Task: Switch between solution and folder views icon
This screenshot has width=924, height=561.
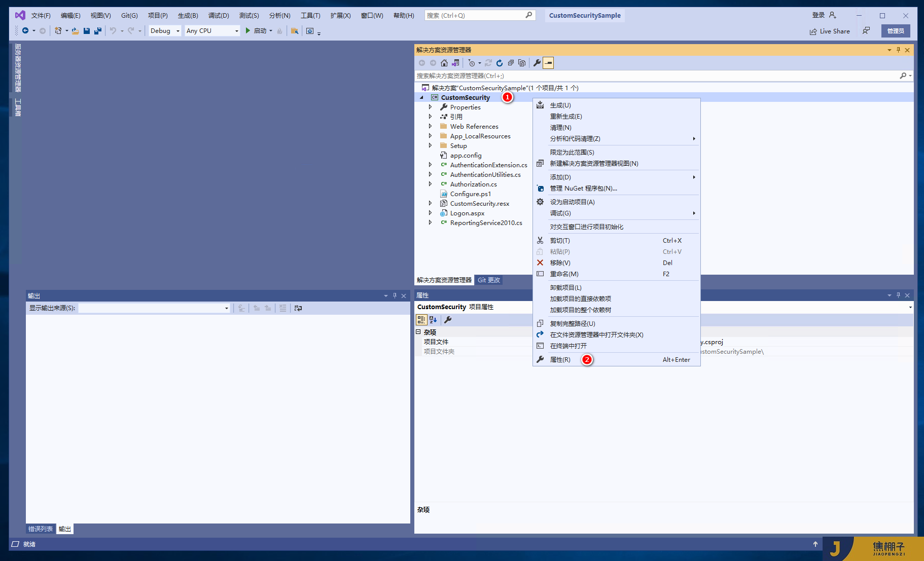Action: pos(455,63)
